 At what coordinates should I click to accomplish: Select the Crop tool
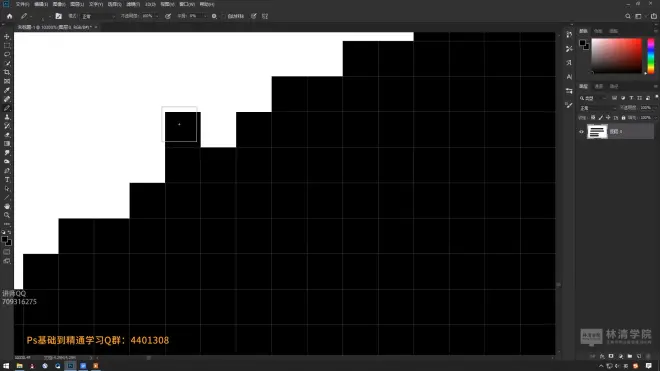7,72
